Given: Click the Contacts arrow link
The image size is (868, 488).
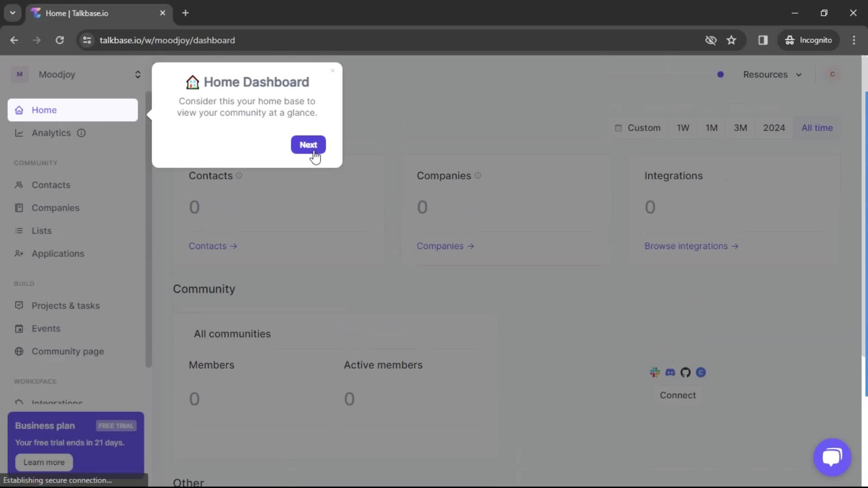Looking at the screenshot, I should (213, 246).
